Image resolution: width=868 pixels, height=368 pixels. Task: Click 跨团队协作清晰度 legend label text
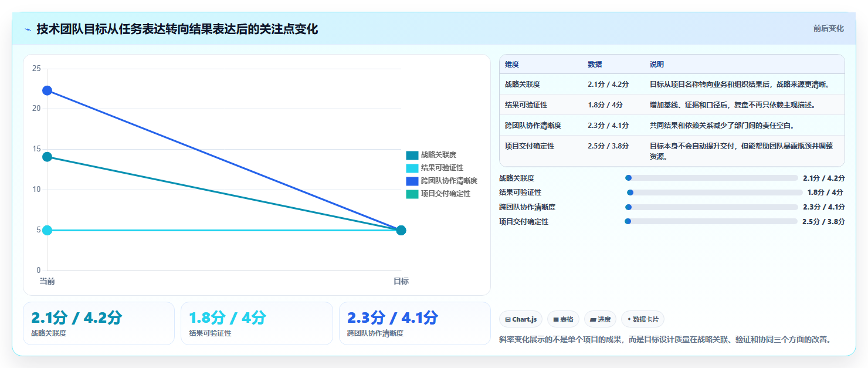449,181
